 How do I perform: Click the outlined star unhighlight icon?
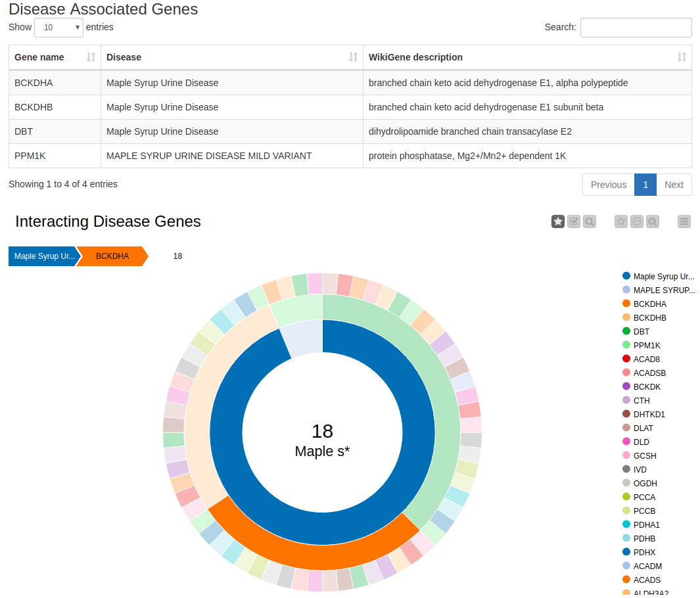[621, 221]
